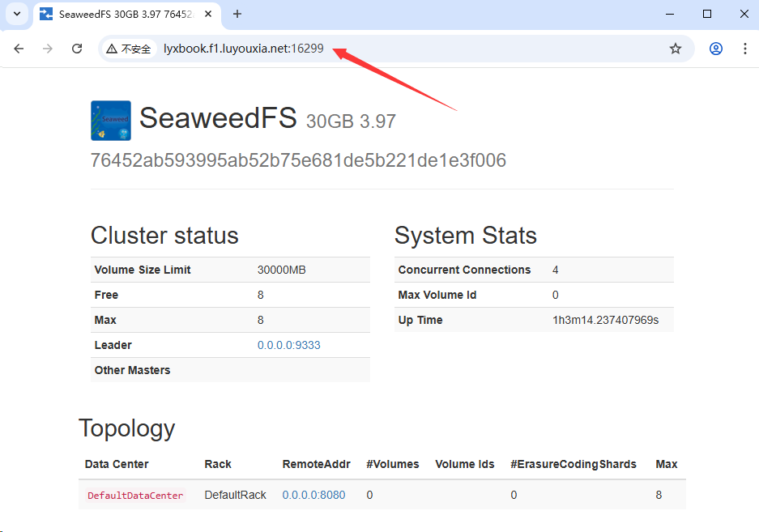Viewport: 759px width, 532px height.
Task: Open the Chrome profile icon
Action: 716,49
